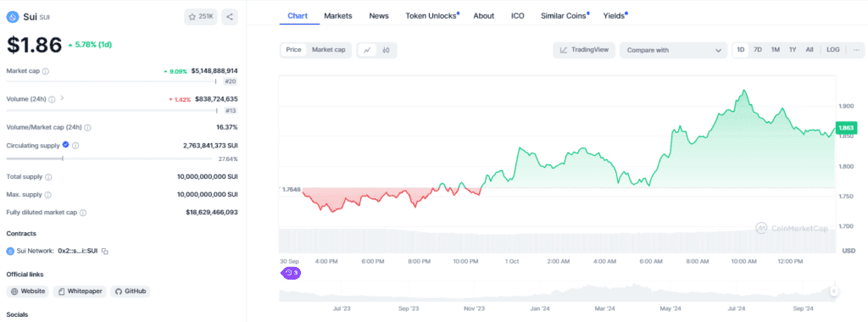This screenshot has height=322, width=868.
Task: Open the Yields tab
Action: pos(615,15)
